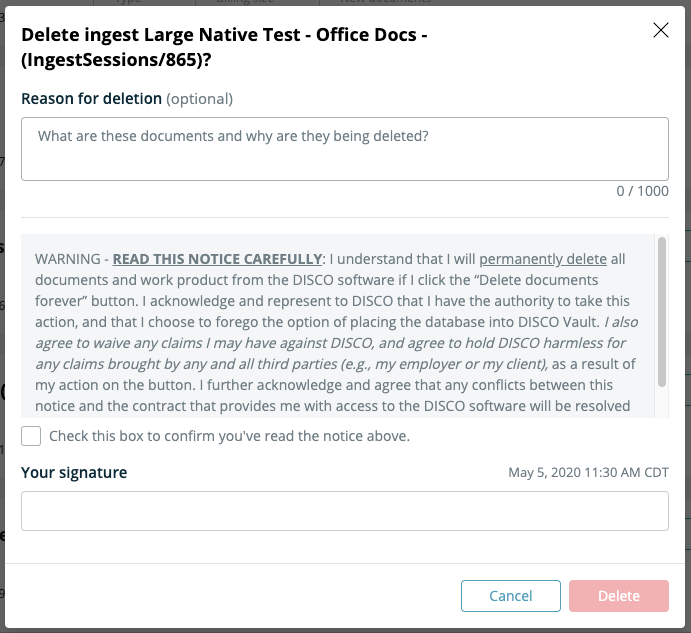The image size is (691, 633).
Task: Click the scrollbar track below the notice thumb
Action: point(661,402)
